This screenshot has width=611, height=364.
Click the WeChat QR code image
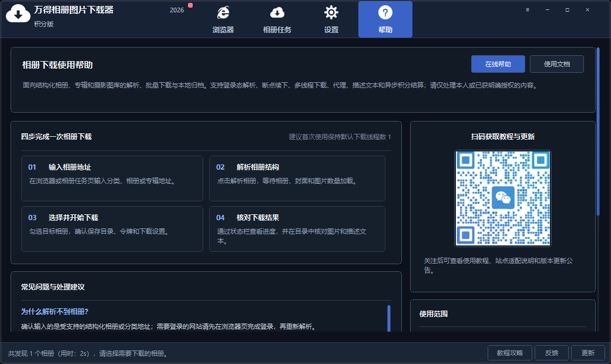[x=503, y=198]
